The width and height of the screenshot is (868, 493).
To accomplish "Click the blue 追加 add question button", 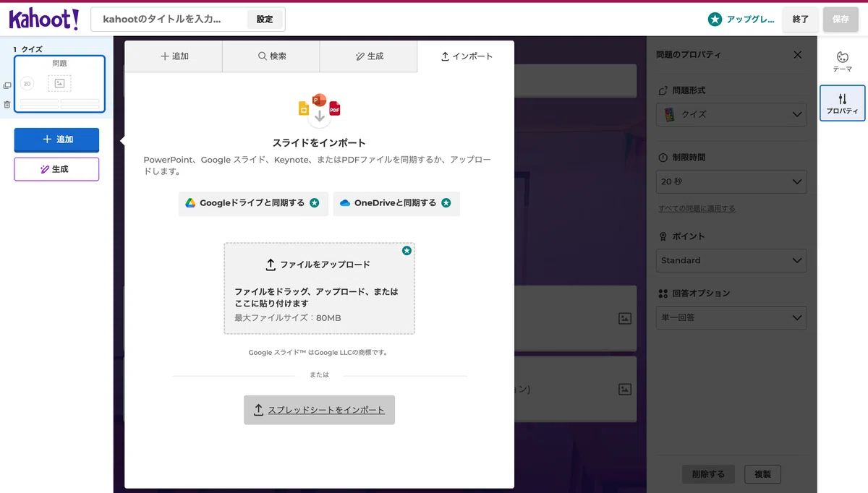I will pyautogui.click(x=56, y=140).
